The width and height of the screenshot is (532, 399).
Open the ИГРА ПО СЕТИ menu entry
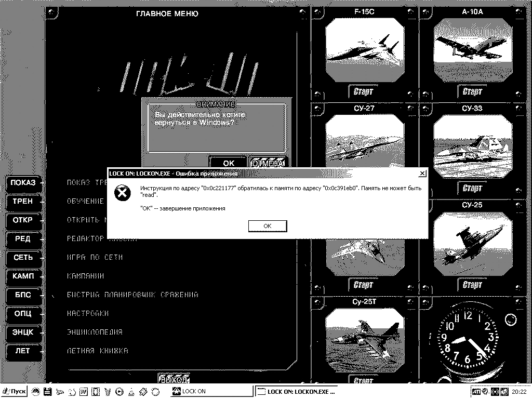[x=95, y=258]
